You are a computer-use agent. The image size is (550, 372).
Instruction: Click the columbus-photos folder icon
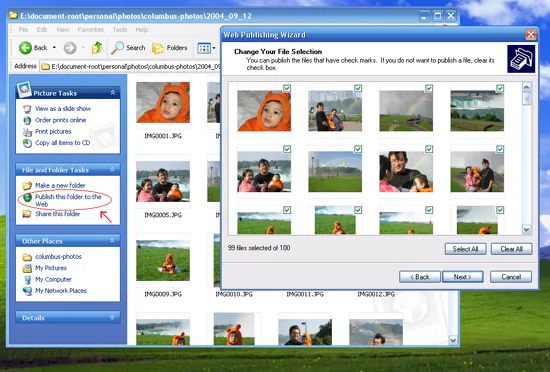point(27,257)
